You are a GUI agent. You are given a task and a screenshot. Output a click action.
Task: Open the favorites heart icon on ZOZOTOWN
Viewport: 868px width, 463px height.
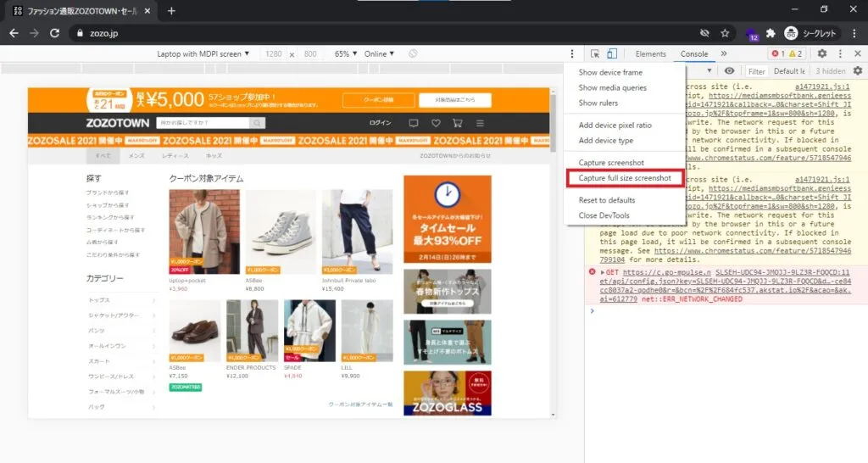click(x=436, y=123)
